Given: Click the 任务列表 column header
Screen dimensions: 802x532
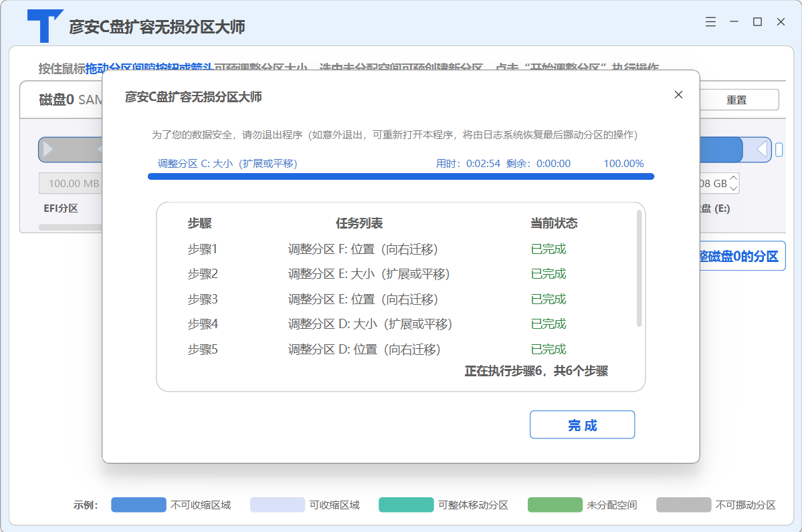Looking at the screenshot, I should [359, 223].
